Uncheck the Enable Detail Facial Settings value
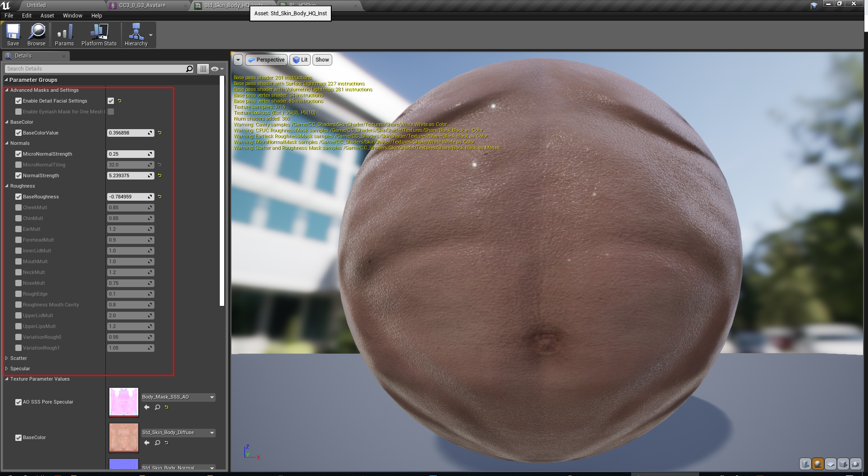The width and height of the screenshot is (868, 476). (111, 101)
